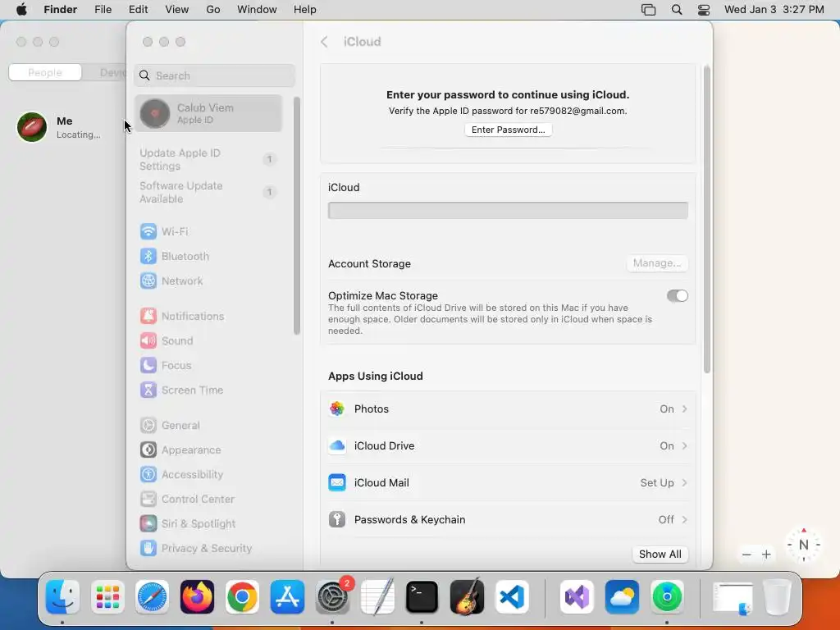The height and width of the screenshot is (630, 840).
Task: Open Visual Studio purple Dock icon
Action: (x=577, y=597)
